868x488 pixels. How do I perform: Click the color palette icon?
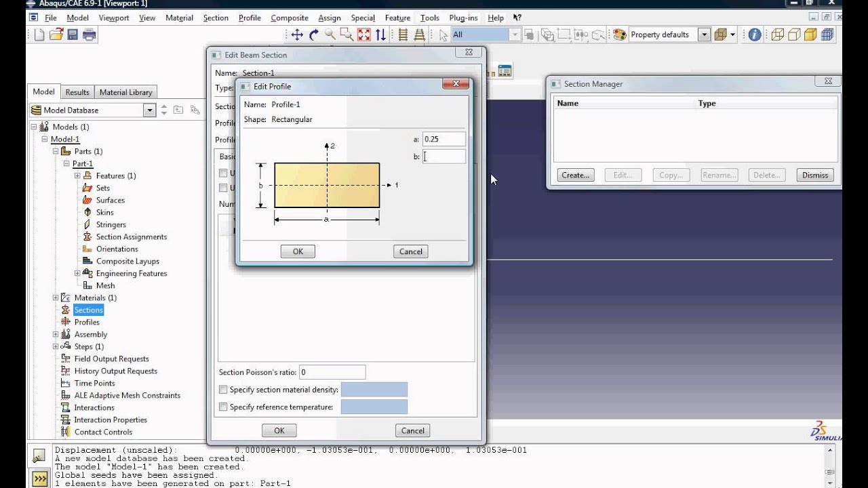(x=619, y=35)
